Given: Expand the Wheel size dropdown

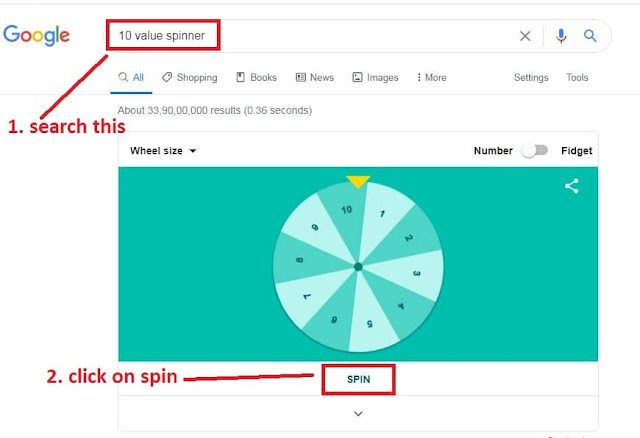Looking at the screenshot, I should pyautogui.click(x=163, y=151).
